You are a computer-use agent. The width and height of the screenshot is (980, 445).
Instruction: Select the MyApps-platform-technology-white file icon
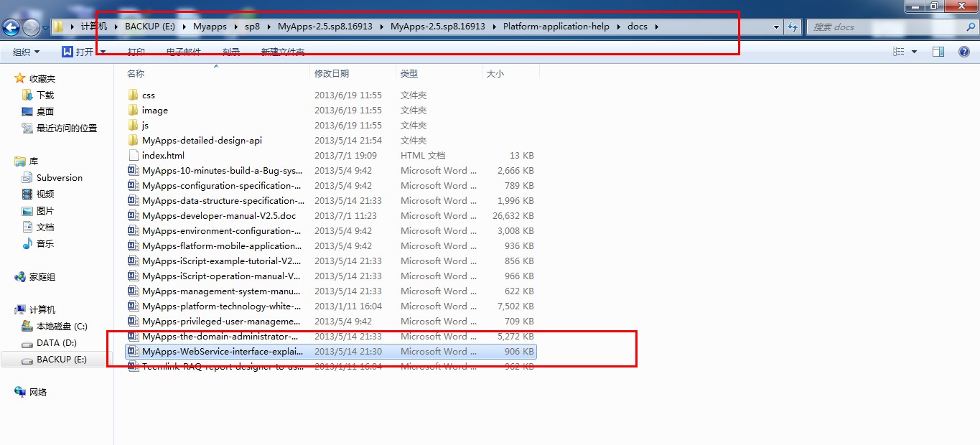point(133,306)
